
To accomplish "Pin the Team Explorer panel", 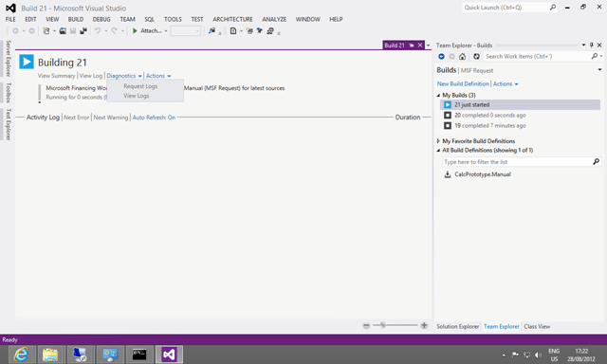I will [592, 45].
